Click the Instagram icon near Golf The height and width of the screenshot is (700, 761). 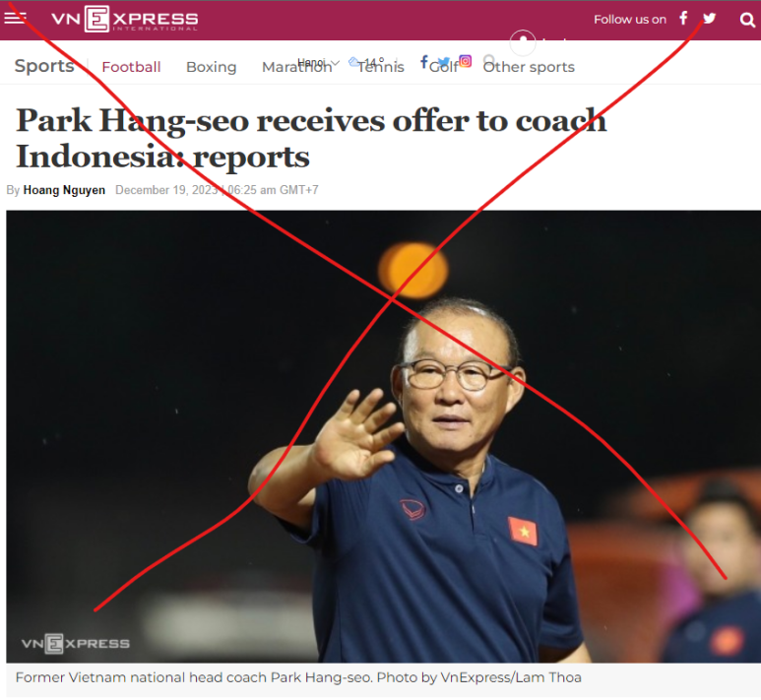(x=465, y=61)
